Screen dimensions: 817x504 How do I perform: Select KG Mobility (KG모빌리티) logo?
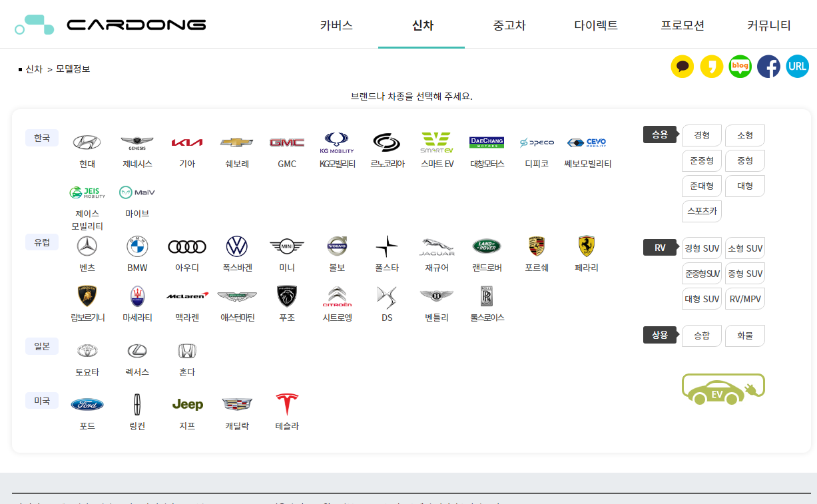click(x=337, y=142)
